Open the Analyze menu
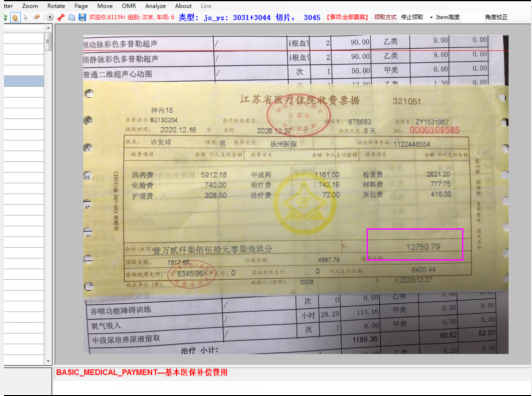The image size is (532, 396). (x=155, y=6)
